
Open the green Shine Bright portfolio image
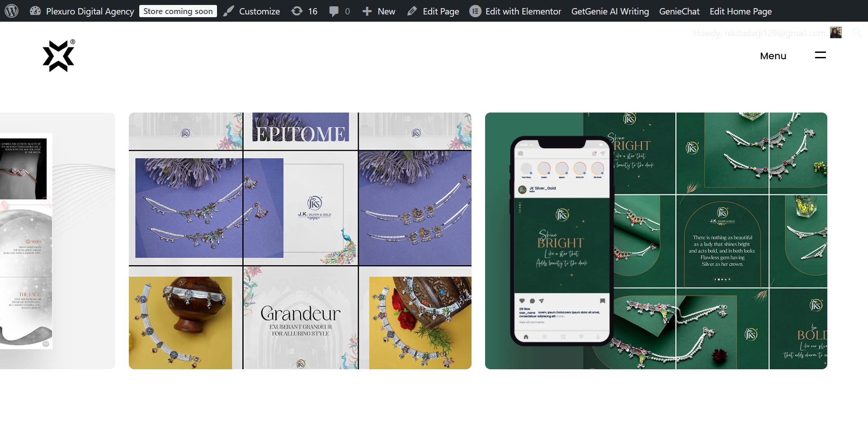[656, 241]
